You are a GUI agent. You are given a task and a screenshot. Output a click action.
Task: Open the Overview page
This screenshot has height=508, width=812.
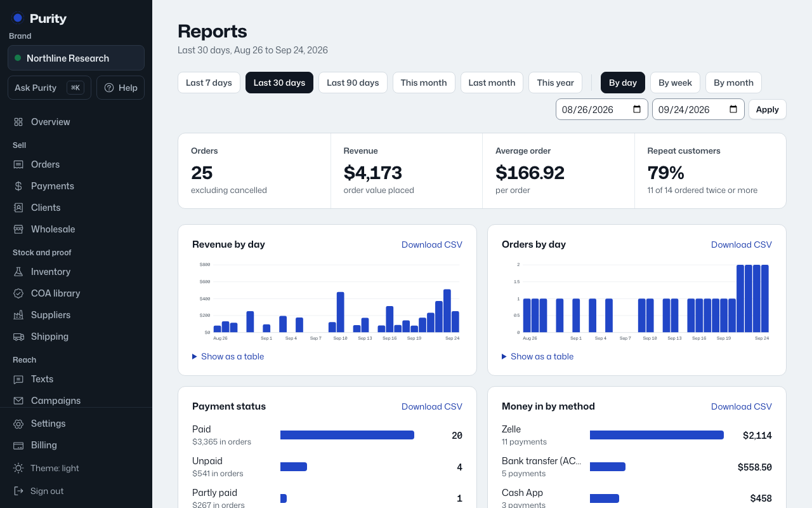76,122
